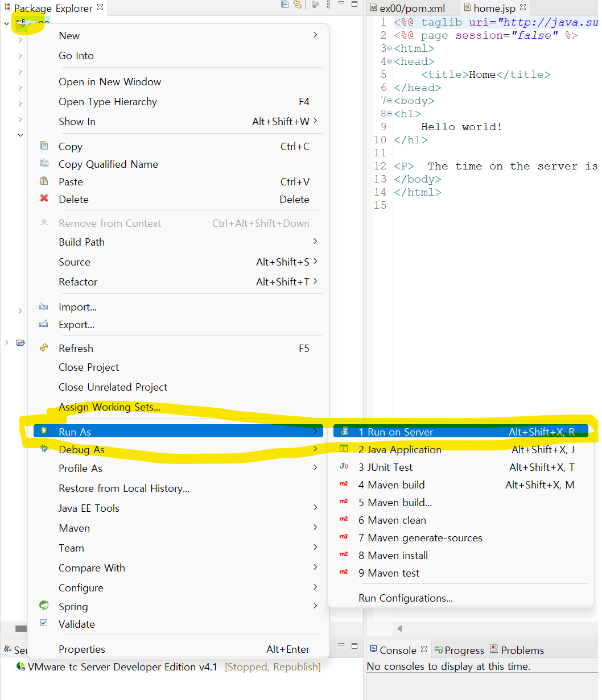602x700 pixels.
Task: Close the Package Explorer tab
Action: pos(100,7)
